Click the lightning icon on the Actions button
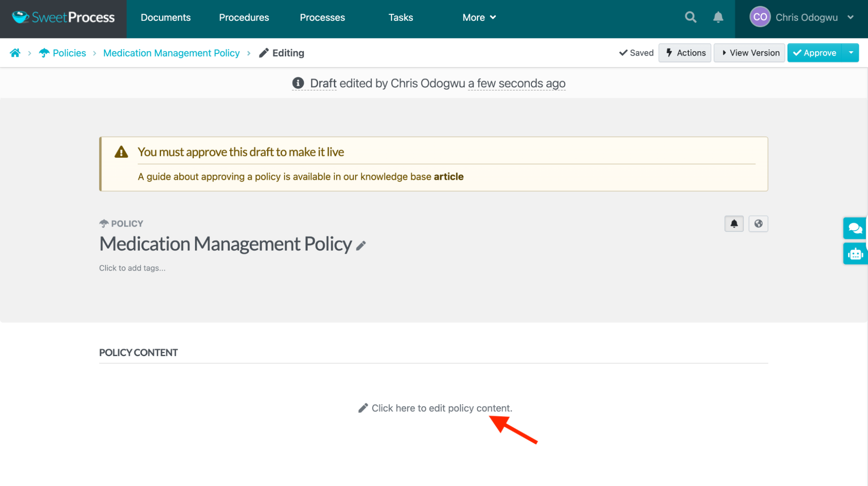The width and height of the screenshot is (868, 486). (669, 53)
